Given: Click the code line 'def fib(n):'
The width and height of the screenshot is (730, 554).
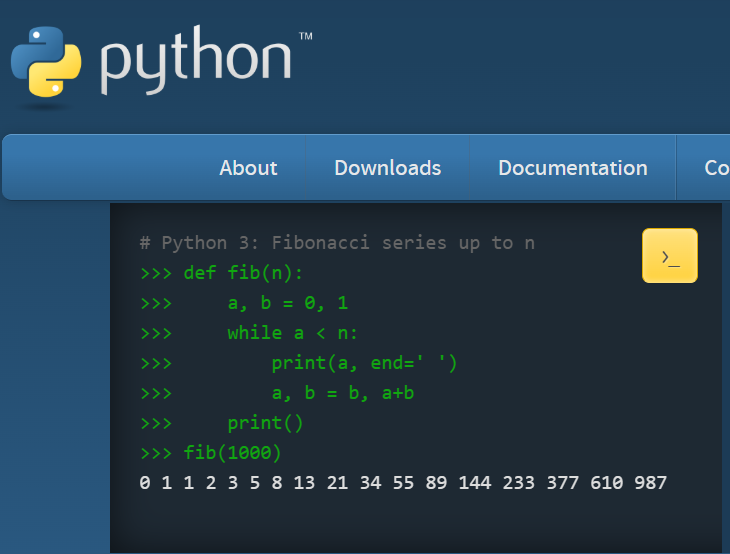Looking at the screenshot, I should tap(243, 273).
